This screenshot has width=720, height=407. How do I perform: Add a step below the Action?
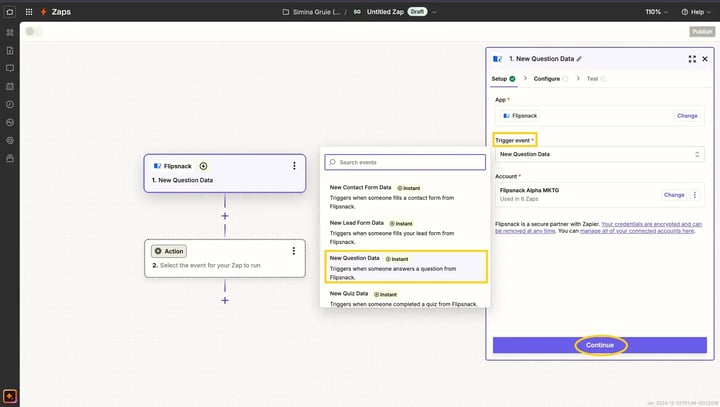(225, 300)
